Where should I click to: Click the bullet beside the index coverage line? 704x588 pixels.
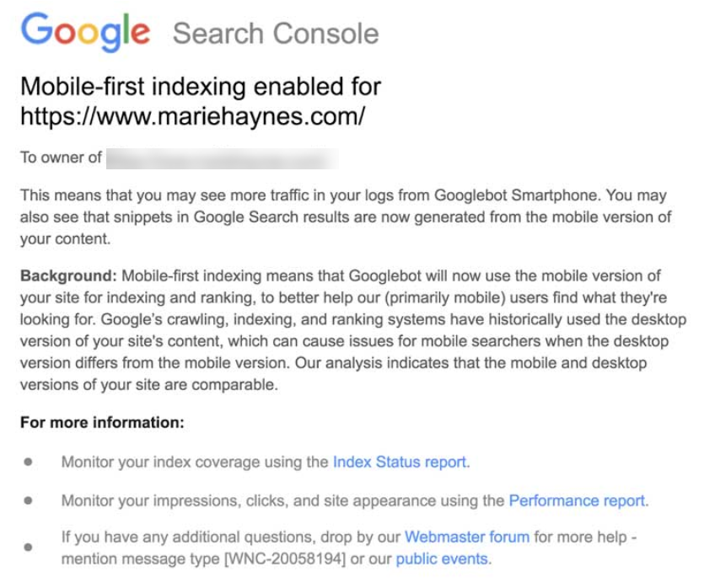[29, 462]
